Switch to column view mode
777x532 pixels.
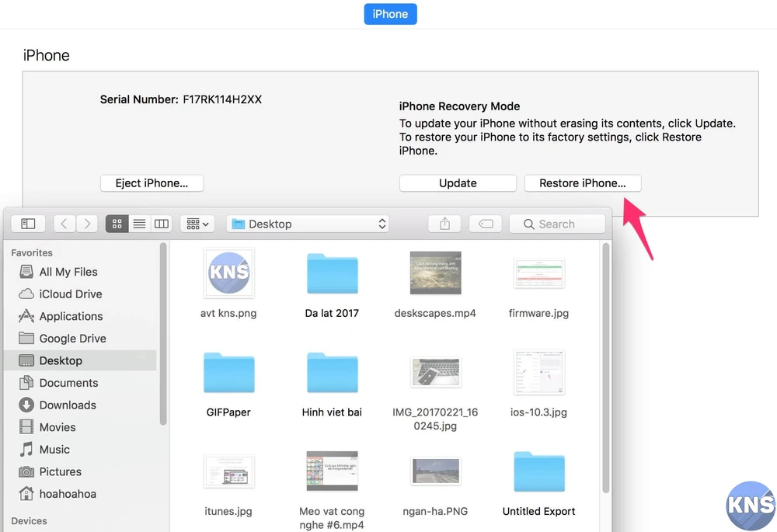pyautogui.click(x=161, y=224)
